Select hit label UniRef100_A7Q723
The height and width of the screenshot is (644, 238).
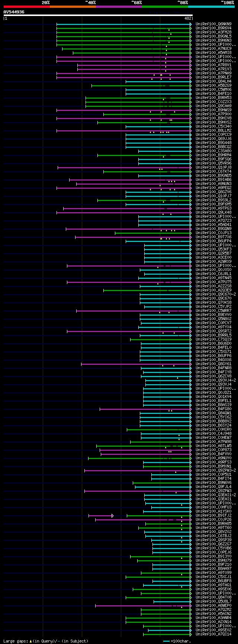click(x=213, y=220)
